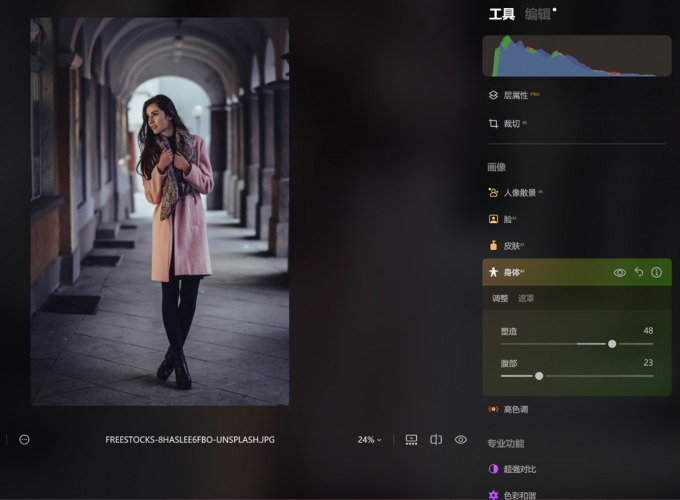The height and width of the screenshot is (500, 680).
Task: Click the histogram display
Action: click(x=577, y=56)
